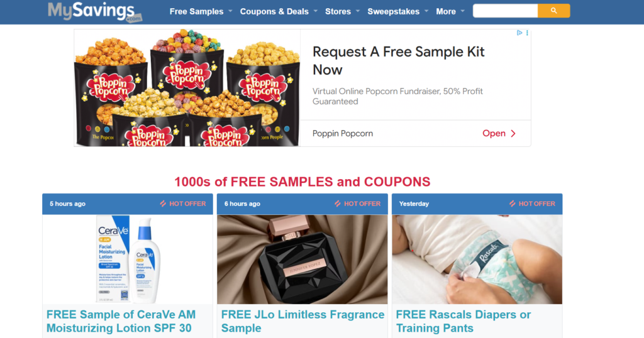The image size is (644, 338).
Task: Open FREE JLo Limitless Fragrance Sample link
Action: (x=303, y=321)
